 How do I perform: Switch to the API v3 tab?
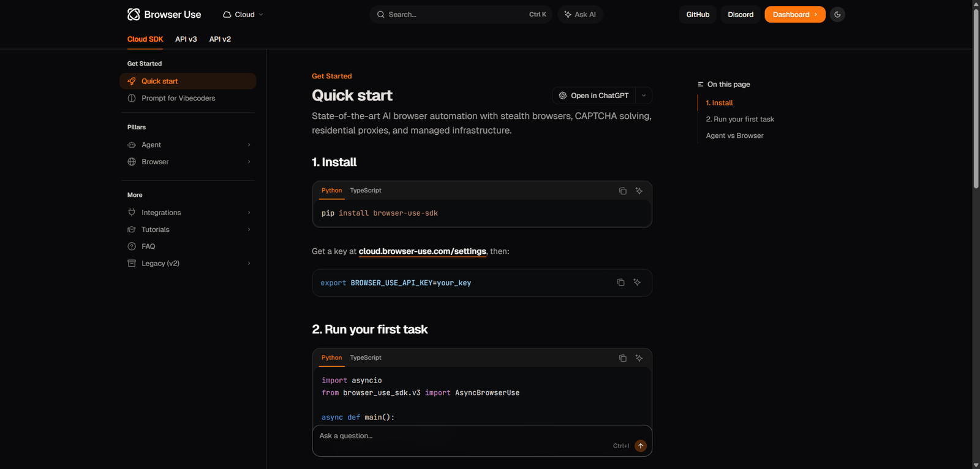point(186,39)
